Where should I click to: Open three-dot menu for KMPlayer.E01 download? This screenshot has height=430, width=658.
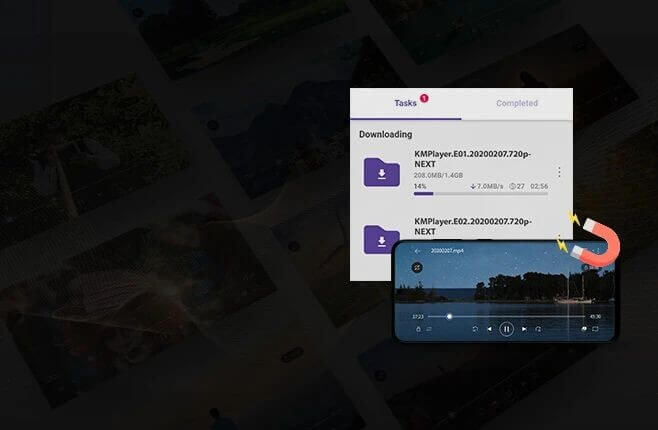coord(559,172)
